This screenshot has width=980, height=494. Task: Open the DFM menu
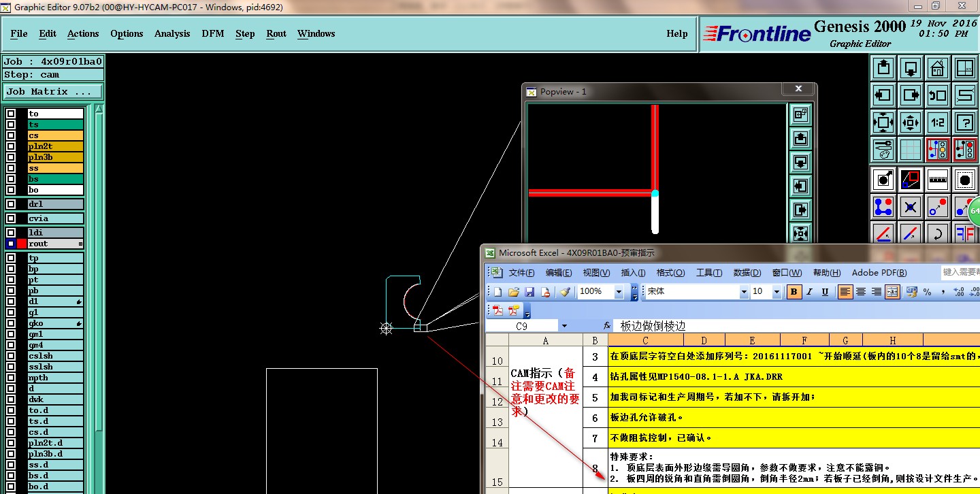[x=213, y=33]
